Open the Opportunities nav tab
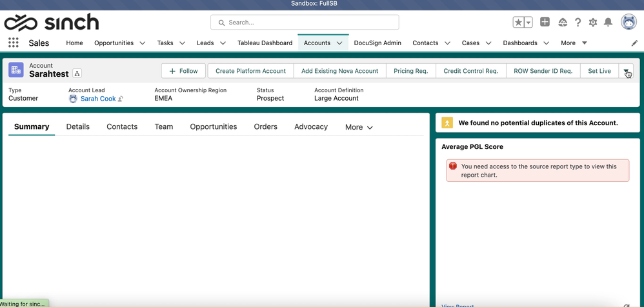This screenshot has width=644, height=307. tap(114, 43)
